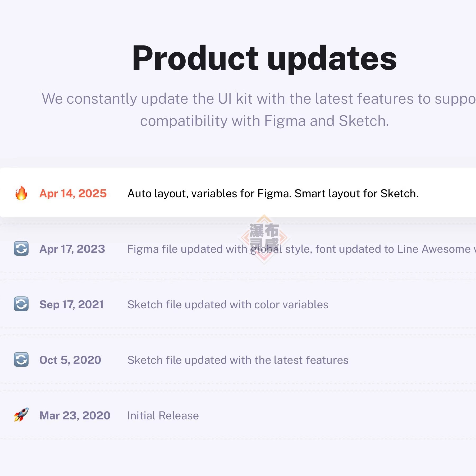Click the watermark logo in center
The height and width of the screenshot is (476, 476).
click(x=264, y=239)
